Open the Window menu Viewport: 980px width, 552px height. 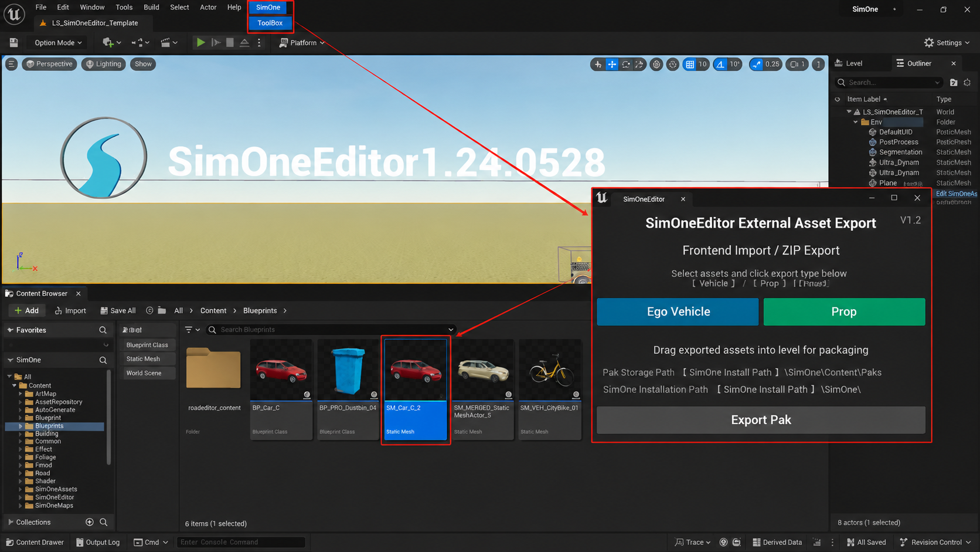(92, 7)
